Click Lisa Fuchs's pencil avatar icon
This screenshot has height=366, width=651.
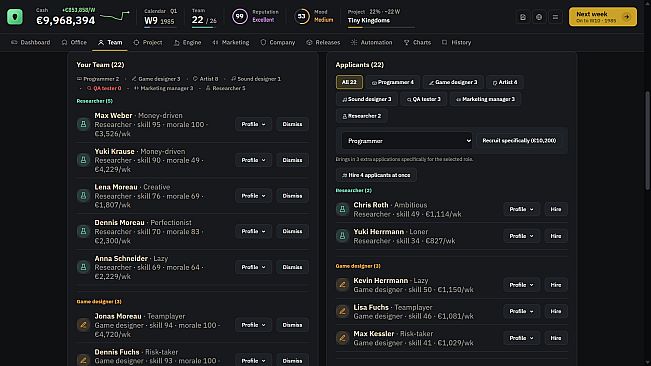(343, 311)
